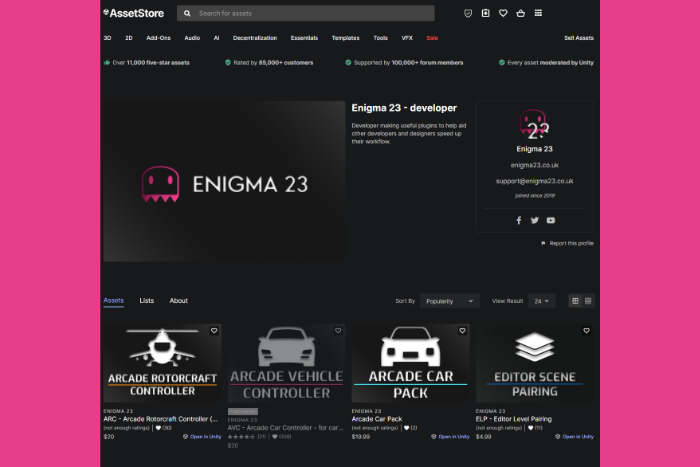Image resolution: width=700 pixels, height=467 pixels.
Task: Click the Report this profile link
Action: coord(570,243)
